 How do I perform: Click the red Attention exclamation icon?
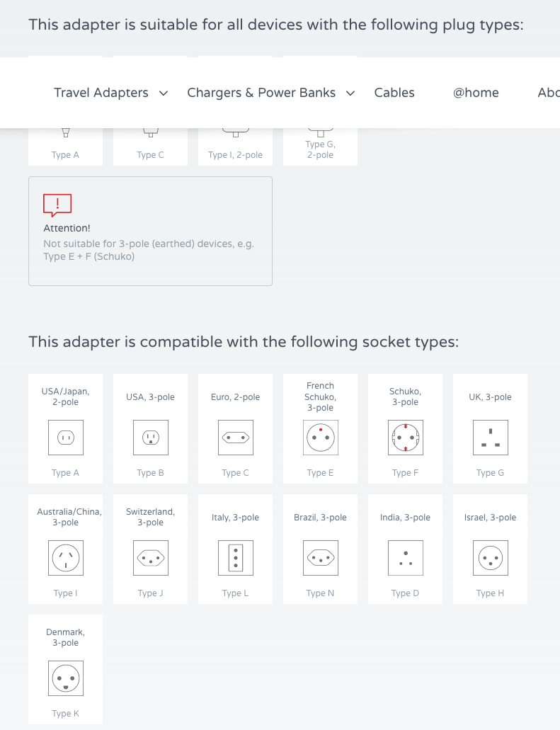tap(57, 205)
